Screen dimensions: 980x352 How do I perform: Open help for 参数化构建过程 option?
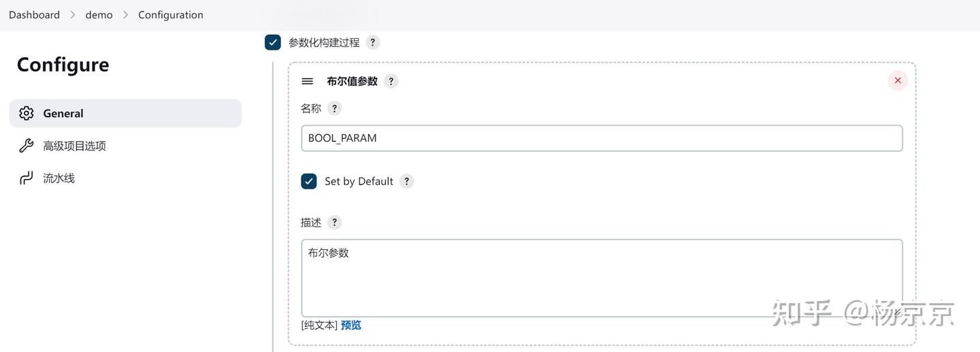[372, 42]
